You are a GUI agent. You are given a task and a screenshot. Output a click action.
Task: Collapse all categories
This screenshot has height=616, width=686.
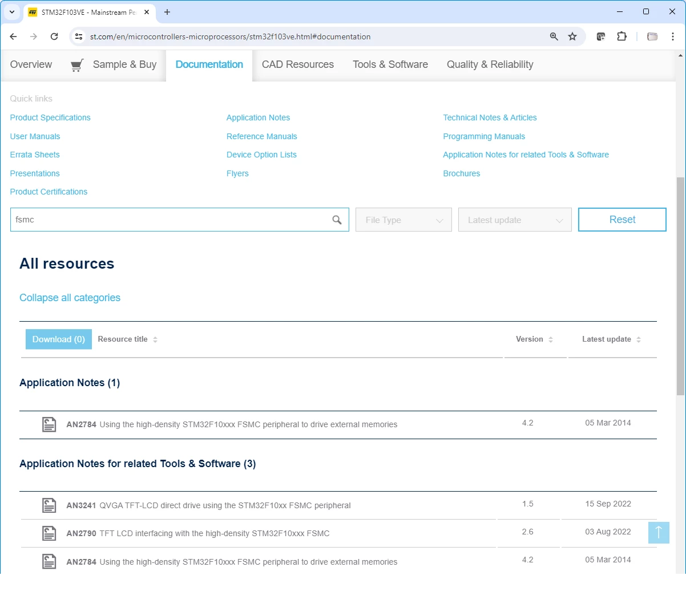(70, 298)
